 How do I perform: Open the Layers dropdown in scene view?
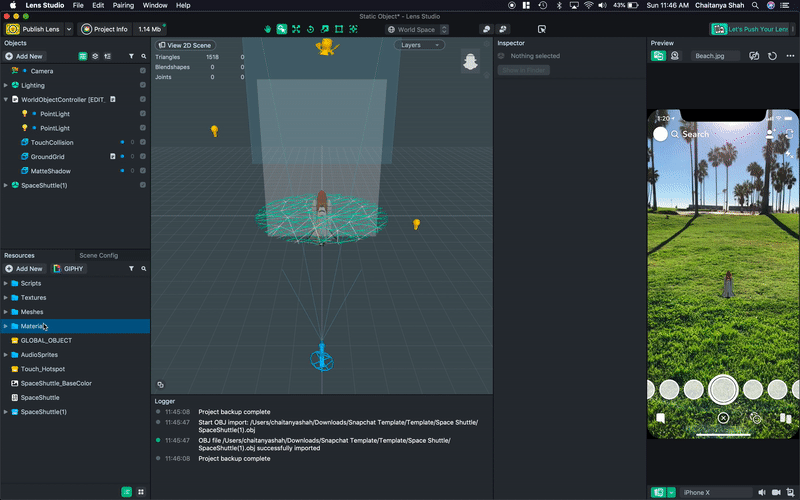coord(419,45)
